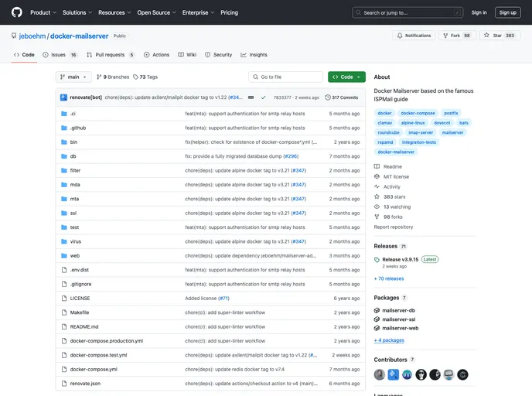Expand the Solutions dropdown

(x=77, y=12)
